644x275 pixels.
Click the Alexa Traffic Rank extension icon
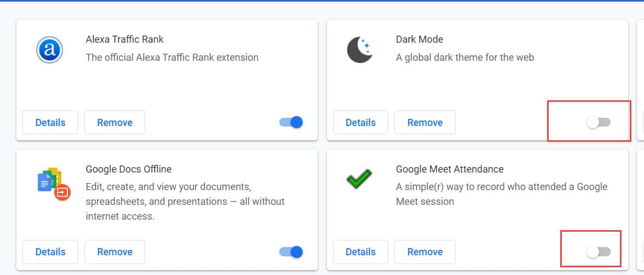point(50,50)
